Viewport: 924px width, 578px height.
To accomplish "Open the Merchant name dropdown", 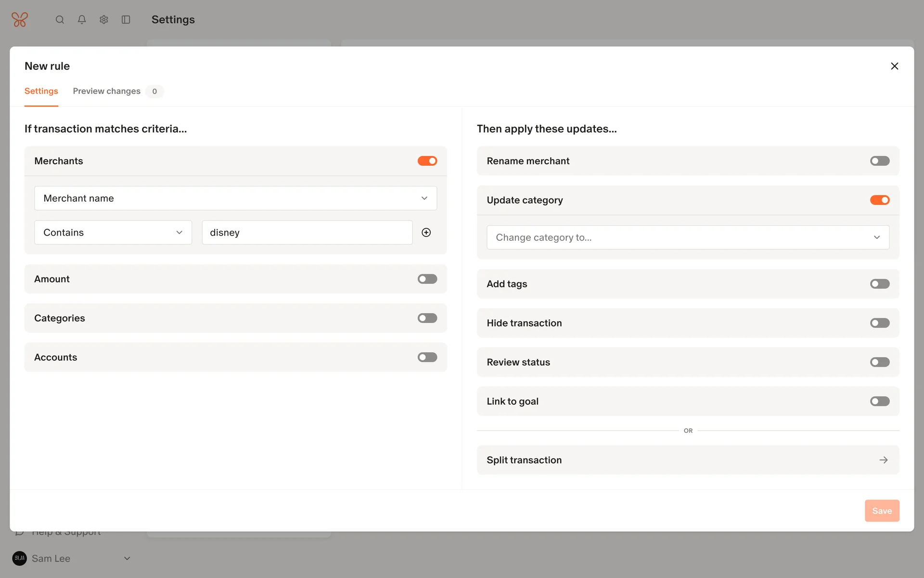I will pyautogui.click(x=235, y=198).
